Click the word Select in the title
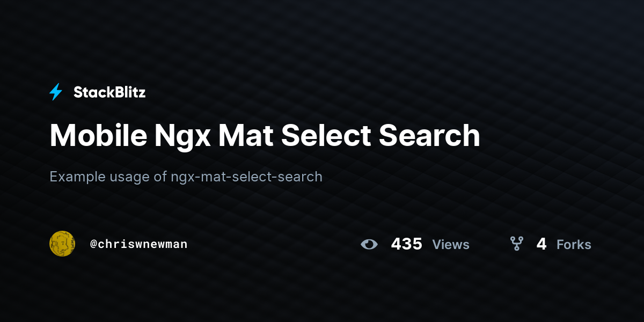Viewport: 644px width, 322px height. click(326, 135)
